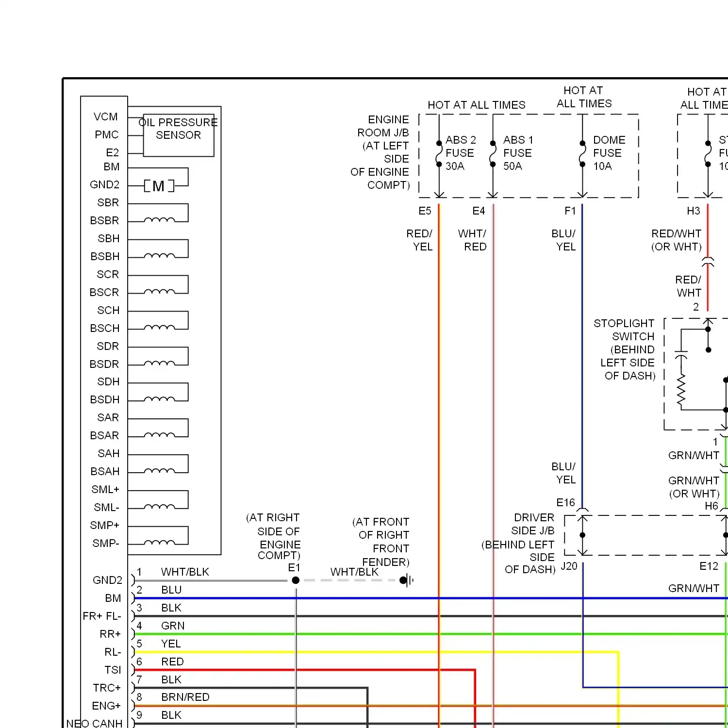728x728 pixels.
Task: Click the ground symbol at right front fender
Action: click(407, 580)
